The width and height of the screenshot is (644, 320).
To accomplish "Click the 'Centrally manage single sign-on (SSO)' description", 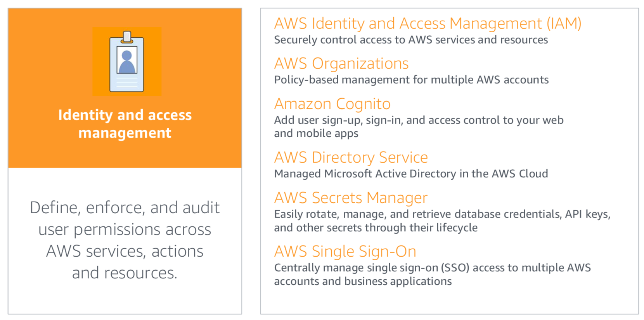I will click(x=432, y=274).
